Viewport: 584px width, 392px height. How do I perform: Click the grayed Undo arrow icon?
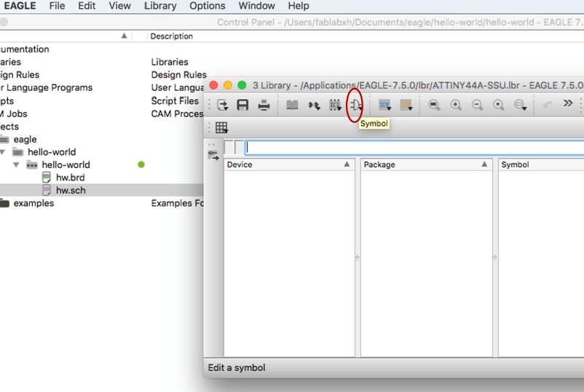[548, 105]
